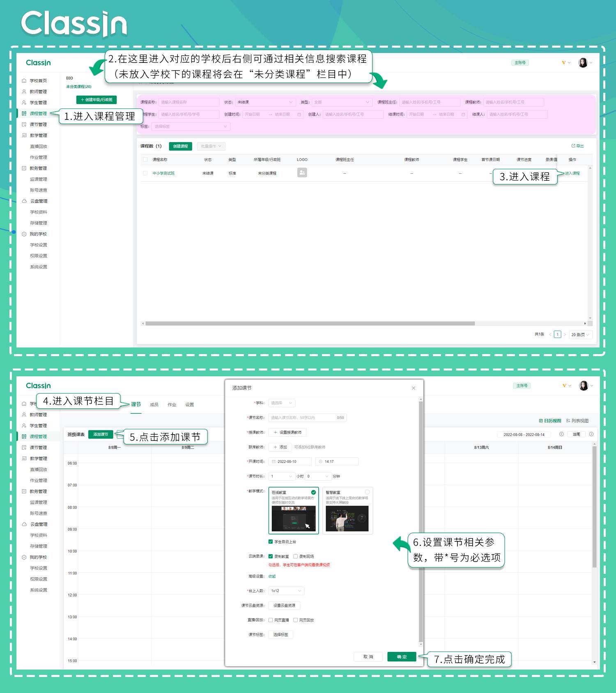Switch to 列表视图 list view icon

tap(568, 421)
